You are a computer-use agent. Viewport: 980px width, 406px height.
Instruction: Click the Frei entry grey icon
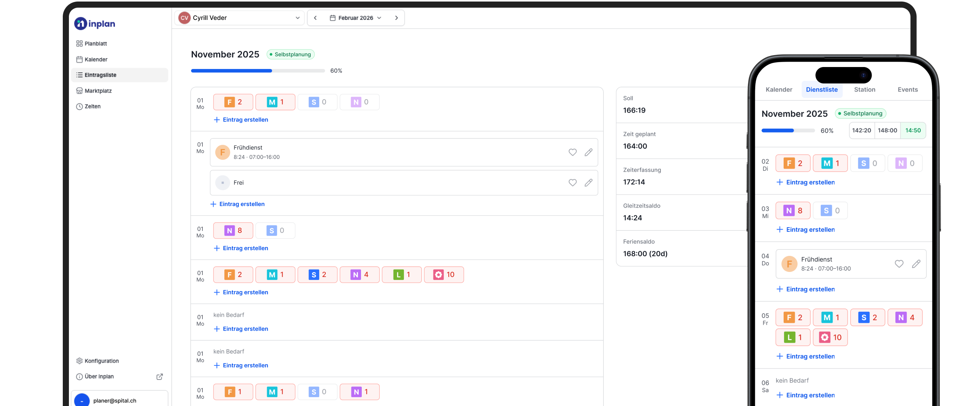223,183
